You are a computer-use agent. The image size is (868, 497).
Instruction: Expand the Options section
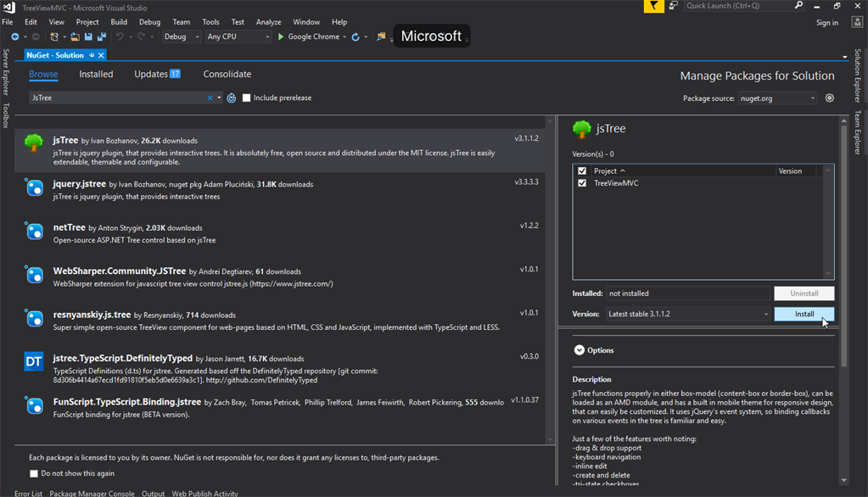coord(580,350)
